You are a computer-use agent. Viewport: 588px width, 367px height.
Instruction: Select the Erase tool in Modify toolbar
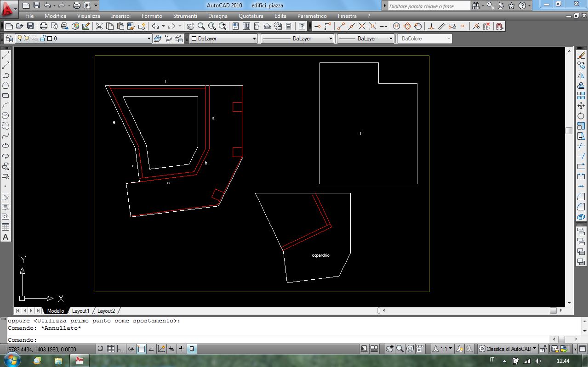581,55
